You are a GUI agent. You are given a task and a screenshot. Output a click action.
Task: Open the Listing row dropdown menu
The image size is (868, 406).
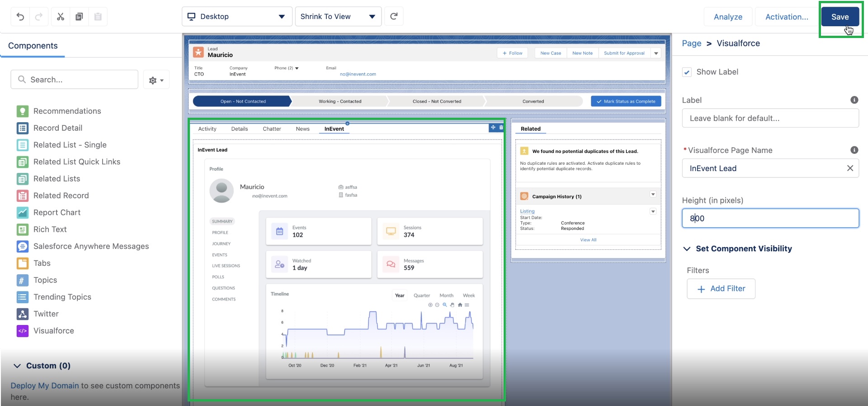tap(653, 211)
